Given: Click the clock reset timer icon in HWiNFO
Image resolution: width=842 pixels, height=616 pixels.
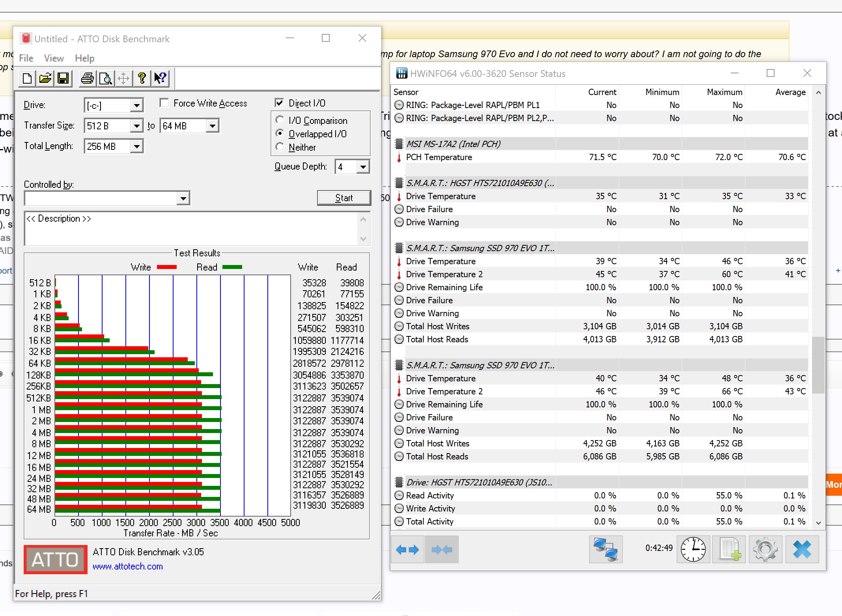Looking at the screenshot, I should coord(693,549).
